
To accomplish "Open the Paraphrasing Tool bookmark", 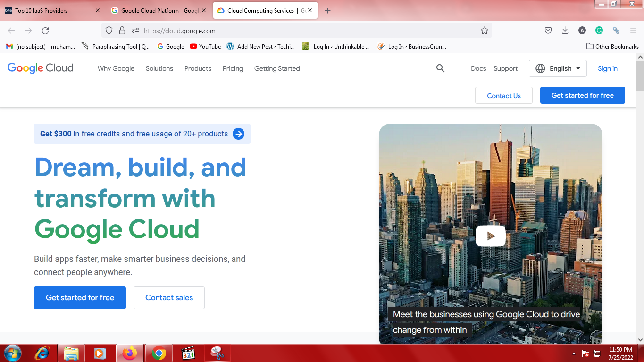I will [116, 46].
